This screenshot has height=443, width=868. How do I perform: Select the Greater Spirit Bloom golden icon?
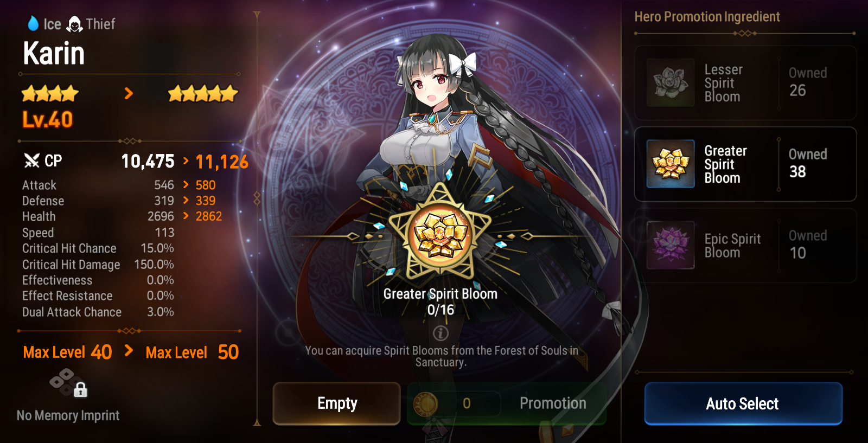click(671, 164)
